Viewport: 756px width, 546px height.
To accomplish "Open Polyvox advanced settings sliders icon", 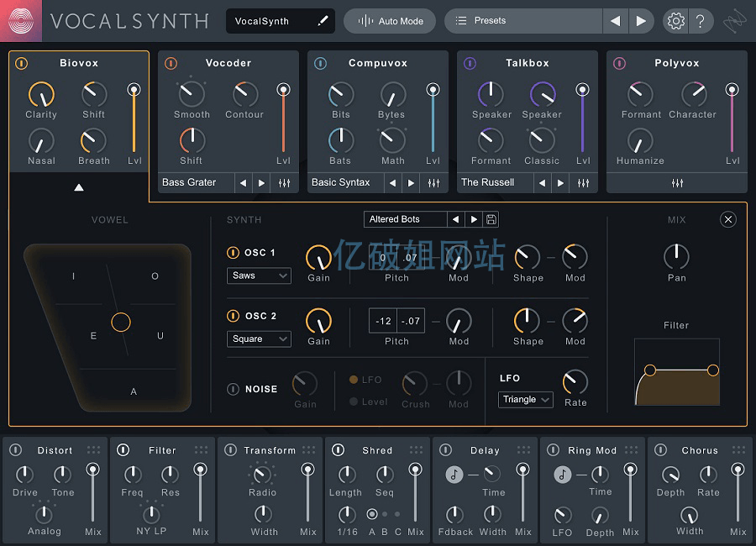I will tap(677, 182).
